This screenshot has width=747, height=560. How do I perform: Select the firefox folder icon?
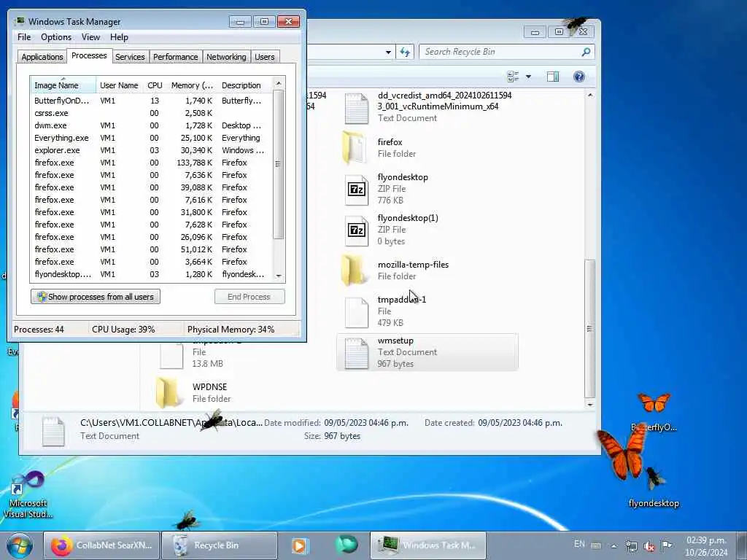(355, 148)
